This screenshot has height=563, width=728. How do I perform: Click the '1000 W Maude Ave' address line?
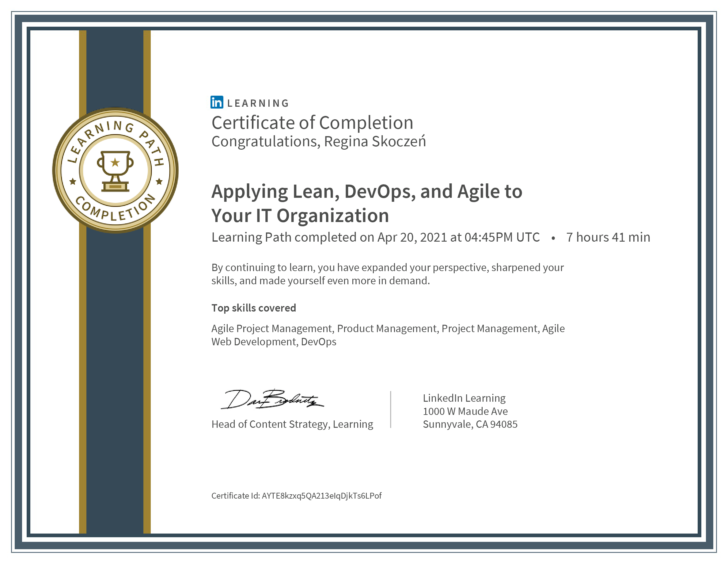465,411
